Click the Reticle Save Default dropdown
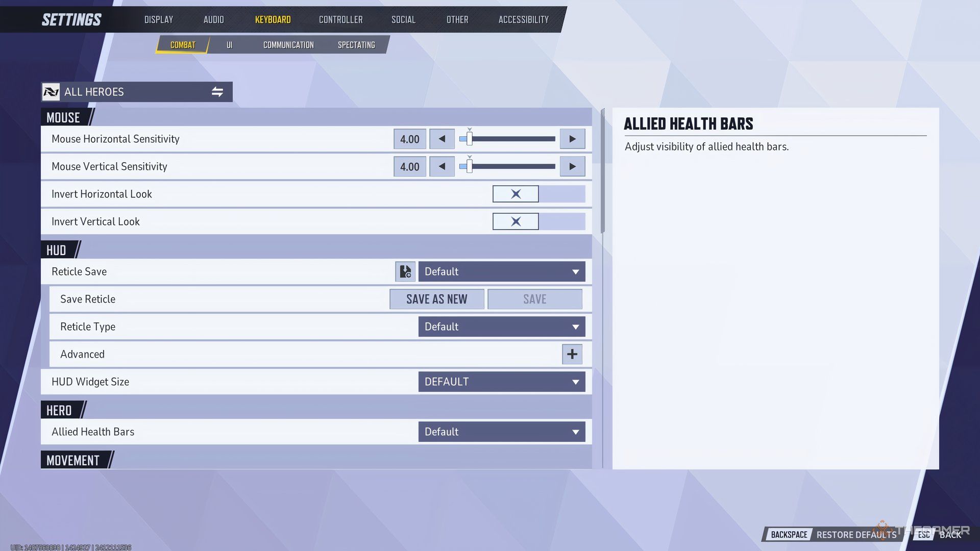This screenshot has height=551, width=980. pyautogui.click(x=501, y=271)
